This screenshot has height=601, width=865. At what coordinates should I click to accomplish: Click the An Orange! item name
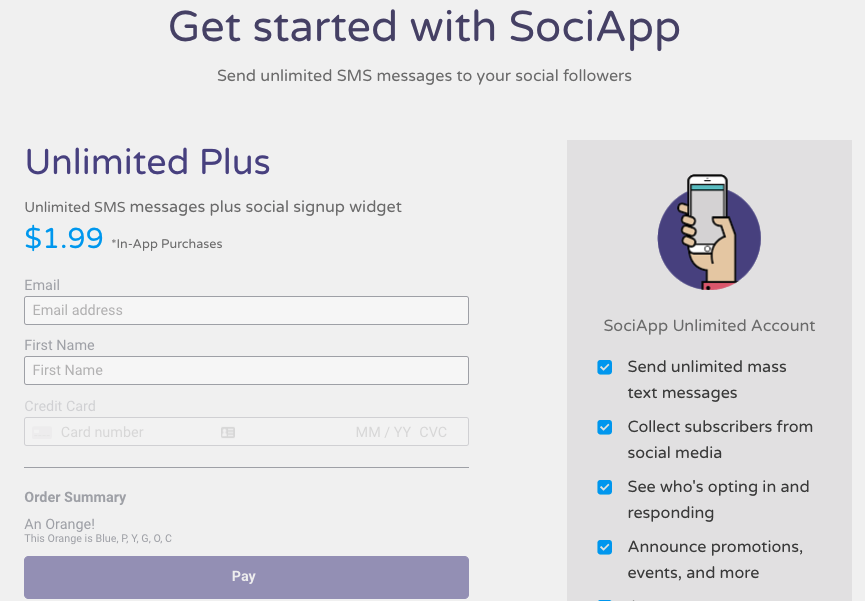coord(60,524)
